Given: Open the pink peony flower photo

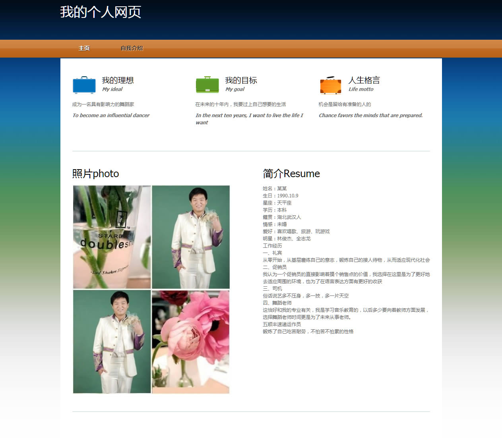Looking at the screenshot, I should pyautogui.click(x=191, y=342).
